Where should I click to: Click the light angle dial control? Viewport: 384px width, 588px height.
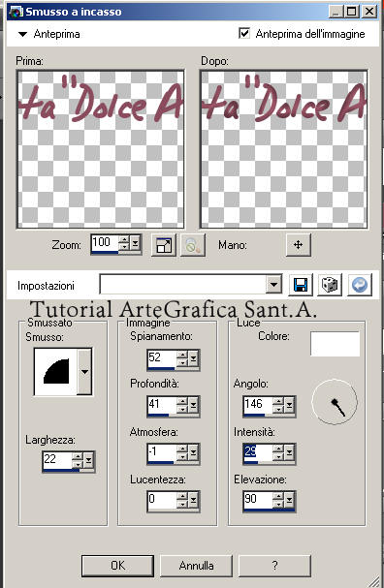[335, 402]
